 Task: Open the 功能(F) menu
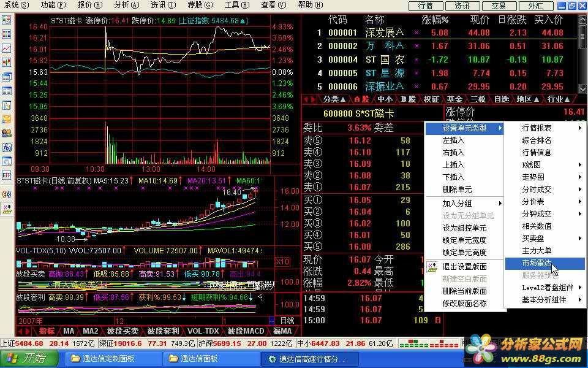53,5
